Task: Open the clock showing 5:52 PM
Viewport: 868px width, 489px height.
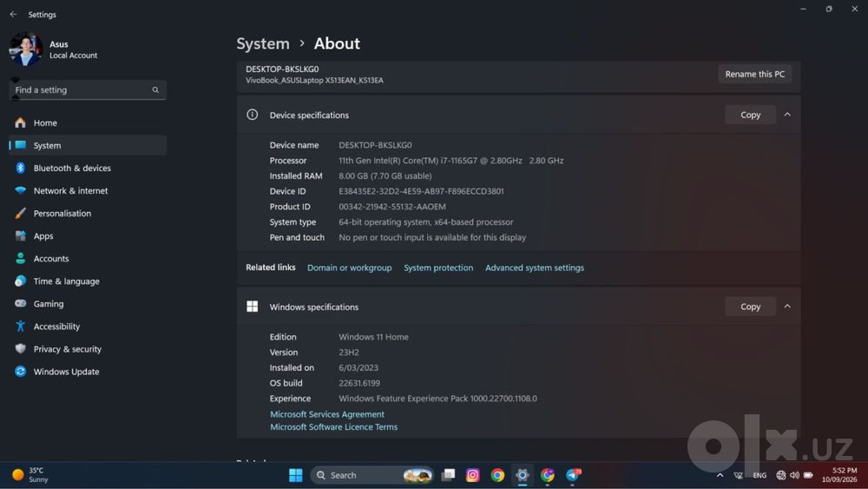Action: click(x=839, y=475)
